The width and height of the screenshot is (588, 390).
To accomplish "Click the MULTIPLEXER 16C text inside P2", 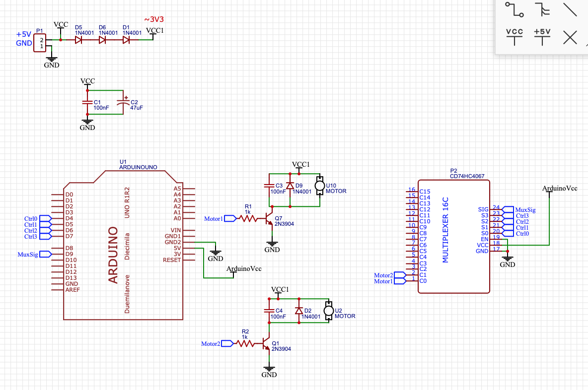I will 445,230.
